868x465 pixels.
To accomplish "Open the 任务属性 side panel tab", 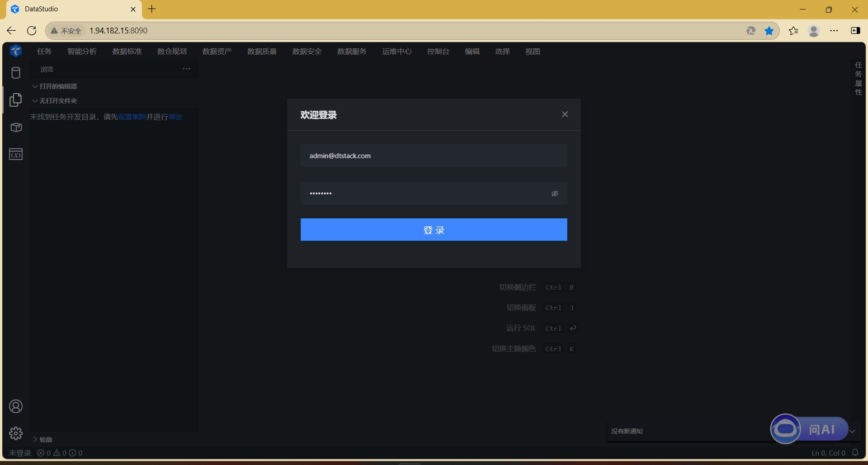I will [x=858, y=78].
